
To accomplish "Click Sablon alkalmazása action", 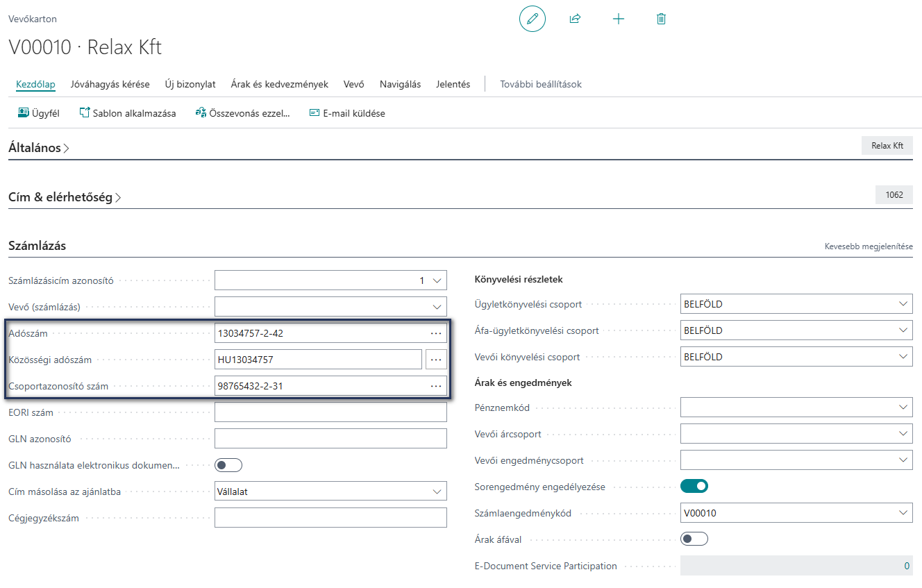I will [128, 113].
